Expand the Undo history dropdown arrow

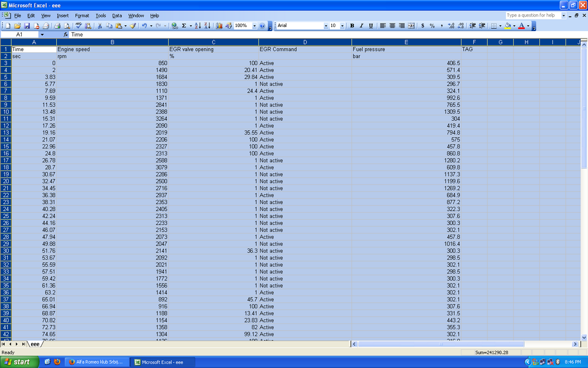pos(151,25)
